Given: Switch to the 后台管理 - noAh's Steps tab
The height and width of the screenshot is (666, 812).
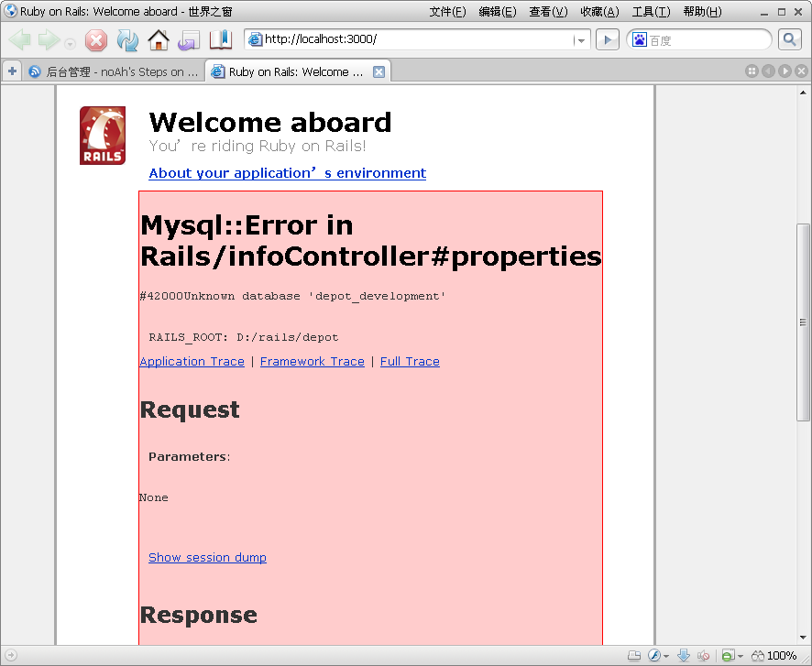Looking at the screenshot, I should [x=114, y=71].
